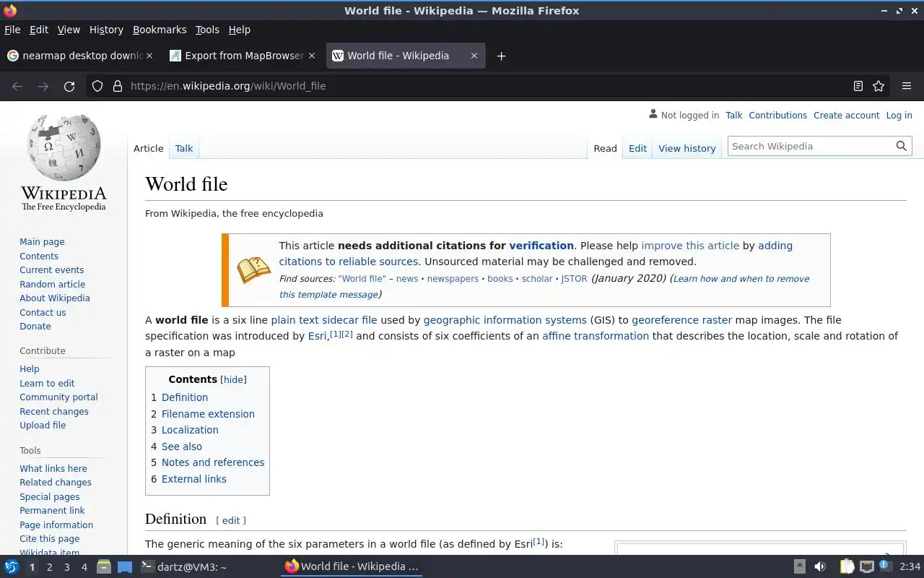Hide the Contents table via hide toggle
Image resolution: width=924 pixels, height=578 pixels.
click(233, 379)
